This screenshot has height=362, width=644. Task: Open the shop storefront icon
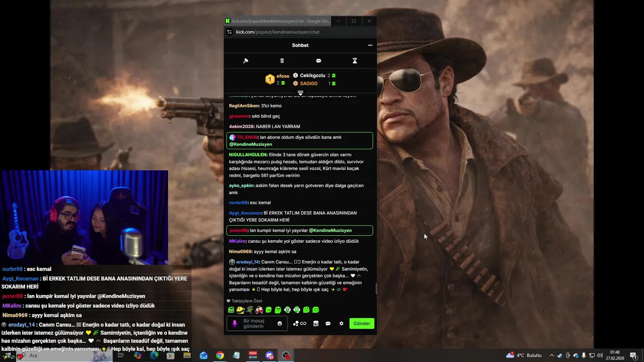[x=316, y=323]
